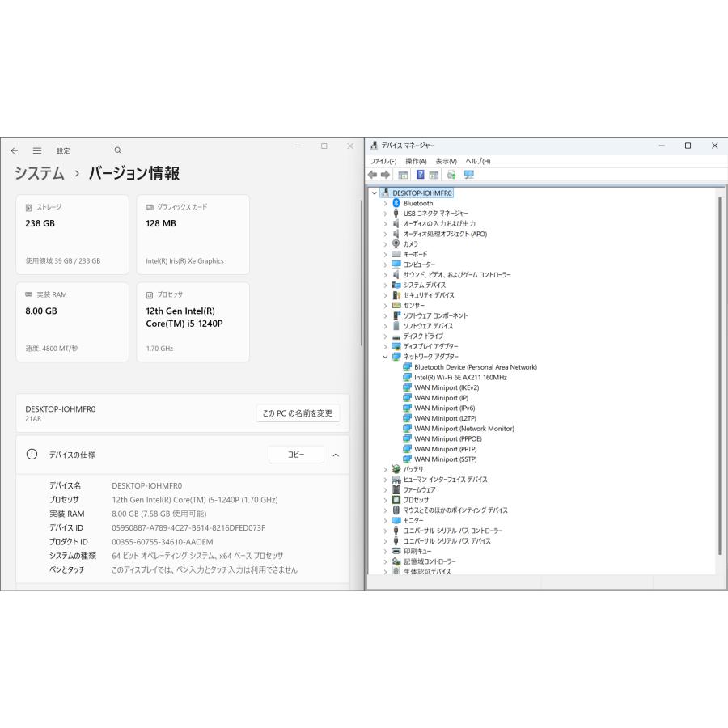The image size is (728, 728).
Task: Select オーディオの入力および出力 tree row
Action: coord(439,223)
